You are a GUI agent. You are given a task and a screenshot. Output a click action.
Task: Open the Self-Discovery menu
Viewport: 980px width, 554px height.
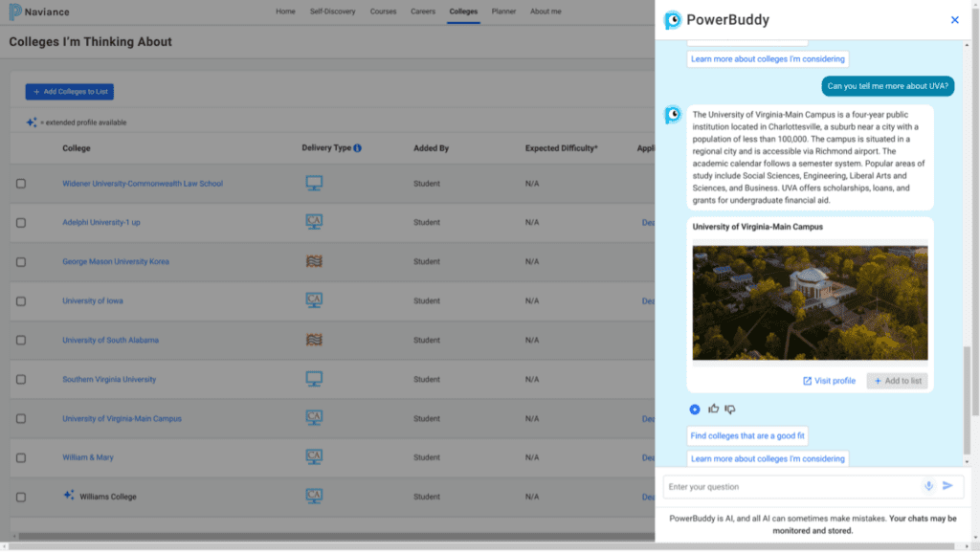(x=332, y=11)
